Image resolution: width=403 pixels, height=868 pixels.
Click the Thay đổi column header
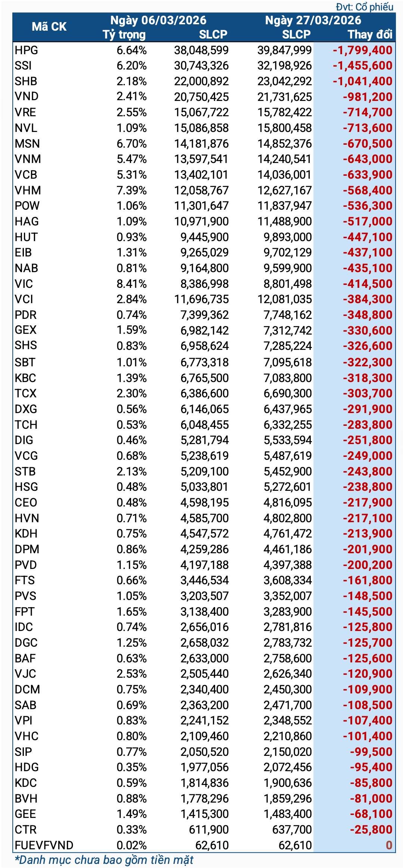coord(370,34)
